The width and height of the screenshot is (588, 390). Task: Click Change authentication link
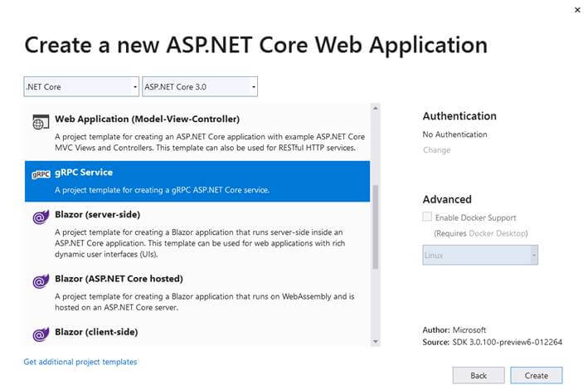(436, 150)
